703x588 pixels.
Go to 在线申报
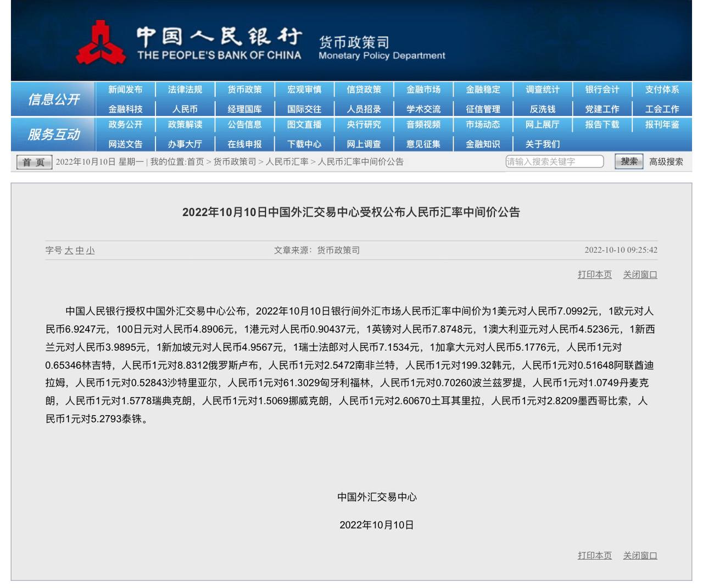245,144
